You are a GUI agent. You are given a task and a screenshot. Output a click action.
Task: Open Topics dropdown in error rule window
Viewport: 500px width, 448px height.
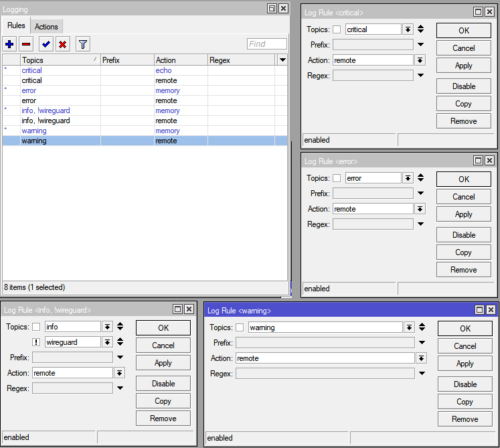click(x=408, y=178)
